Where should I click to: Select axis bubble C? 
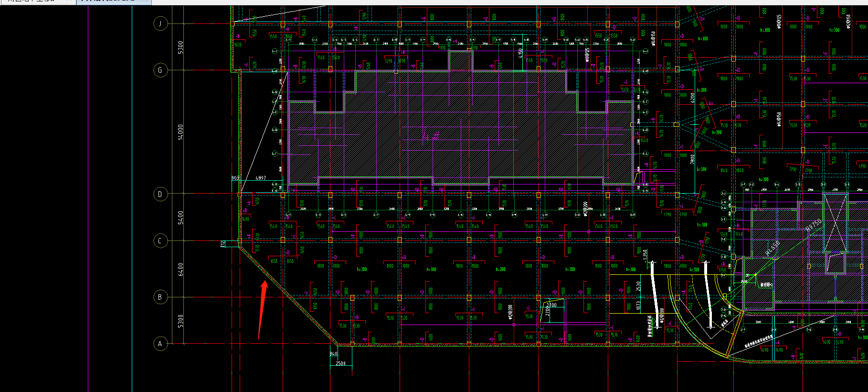coord(160,240)
